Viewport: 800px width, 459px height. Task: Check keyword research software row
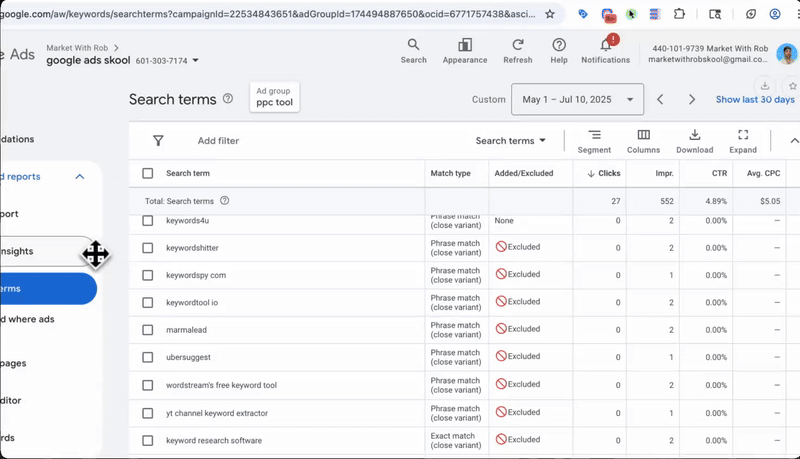coord(147,441)
